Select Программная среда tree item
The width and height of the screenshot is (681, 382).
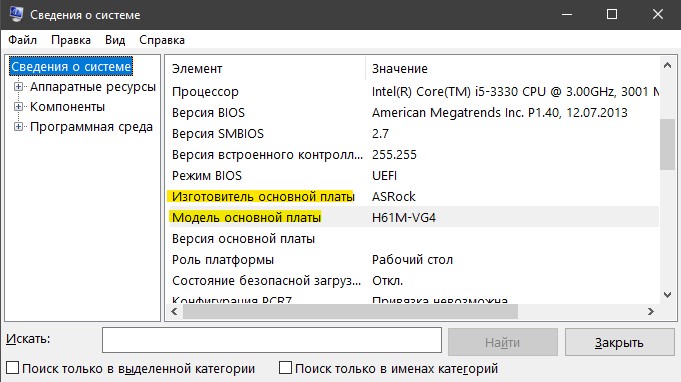pos(91,127)
